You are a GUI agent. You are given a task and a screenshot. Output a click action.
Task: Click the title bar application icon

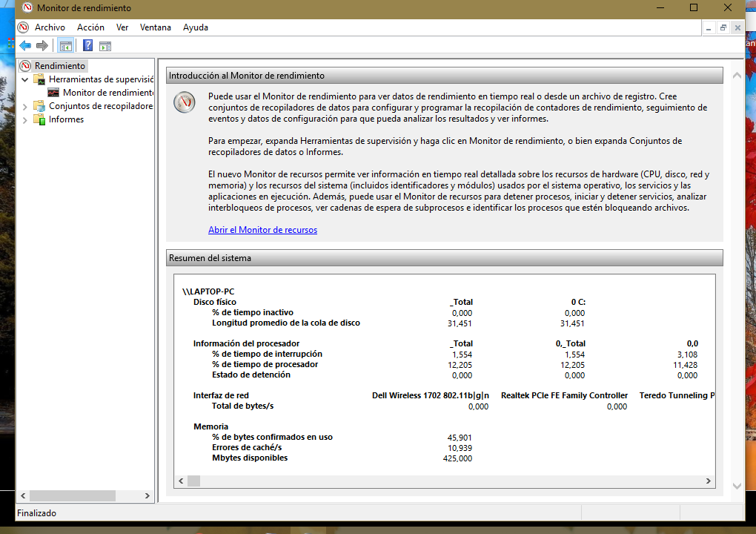[27, 7]
